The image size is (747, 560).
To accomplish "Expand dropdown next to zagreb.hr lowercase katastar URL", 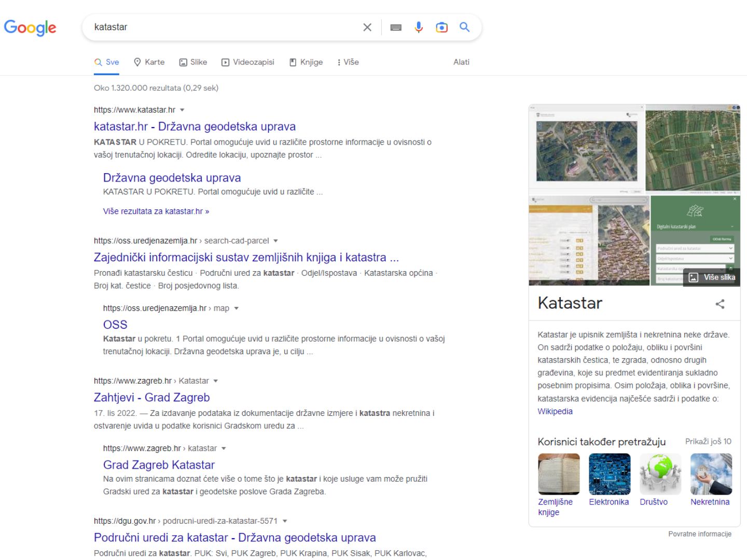I will pyautogui.click(x=224, y=448).
